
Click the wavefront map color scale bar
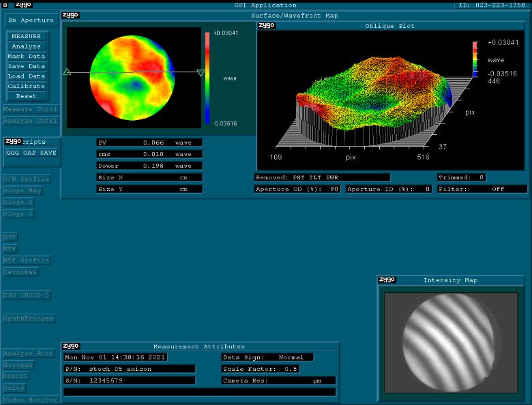[207, 77]
